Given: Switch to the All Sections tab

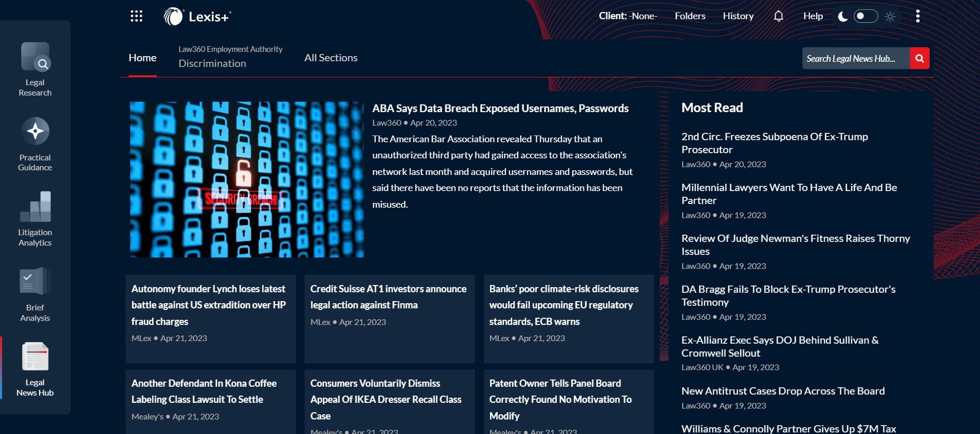Looking at the screenshot, I should (331, 58).
